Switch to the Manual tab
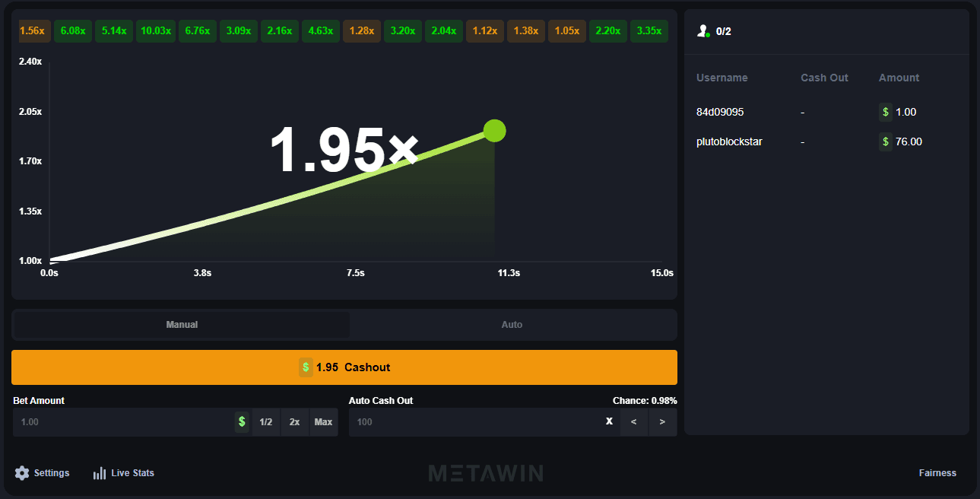Image resolution: width=980 pixels, height=499 pixels. coord(180,324)
